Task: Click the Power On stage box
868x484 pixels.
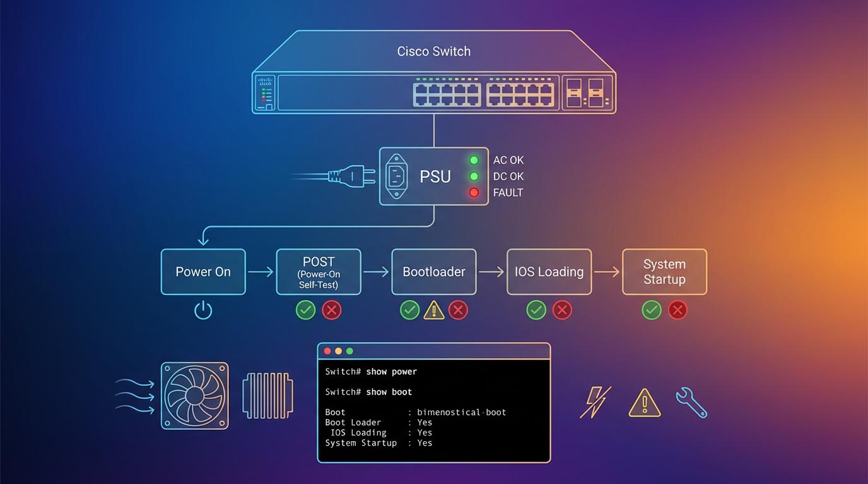Action: pyautogui.click(x=203, y=272)
